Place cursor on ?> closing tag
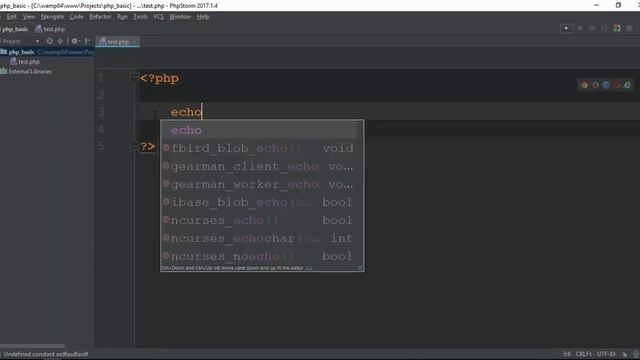This screenshot has height=360, width=640. coord(147,146)
